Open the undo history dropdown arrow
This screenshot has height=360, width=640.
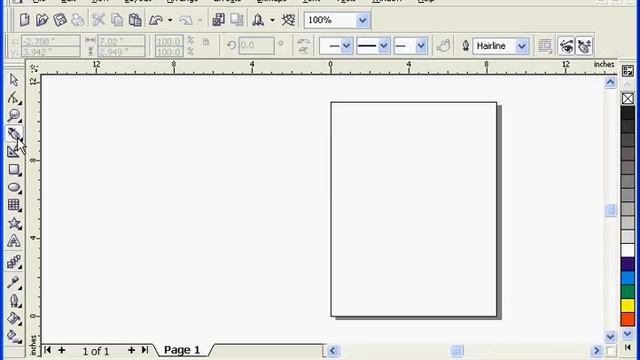(x=170, y=20)
